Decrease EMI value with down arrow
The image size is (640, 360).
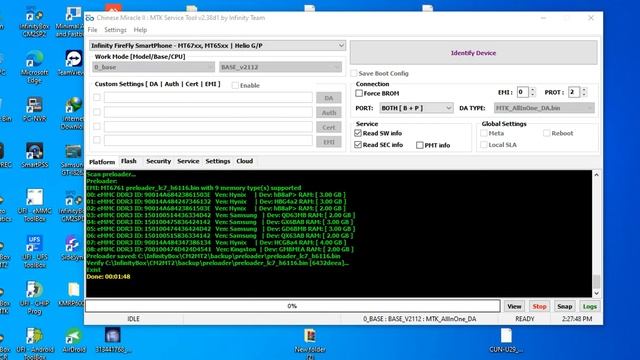533,95
